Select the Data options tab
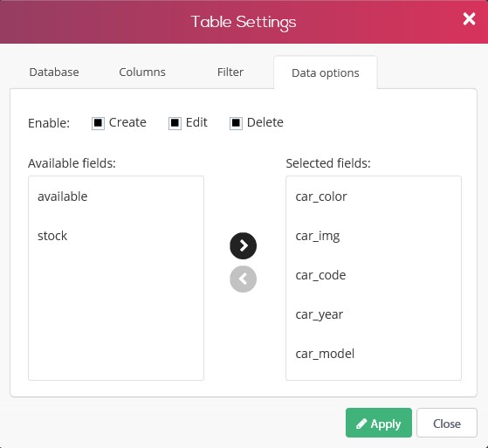This screenshot has width=488, height=448. [326, 72]
